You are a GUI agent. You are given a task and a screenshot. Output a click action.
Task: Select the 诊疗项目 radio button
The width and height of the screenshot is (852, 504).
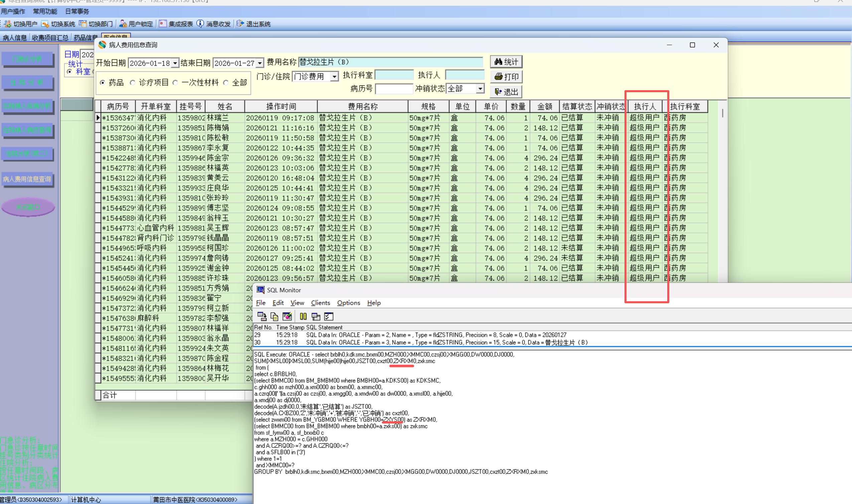(x=133, y=82)
